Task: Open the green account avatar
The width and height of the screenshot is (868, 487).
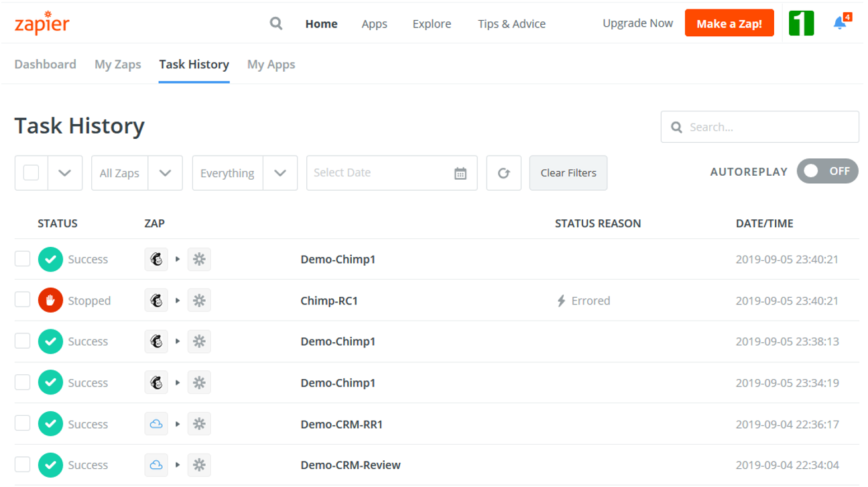Action: 801,23
